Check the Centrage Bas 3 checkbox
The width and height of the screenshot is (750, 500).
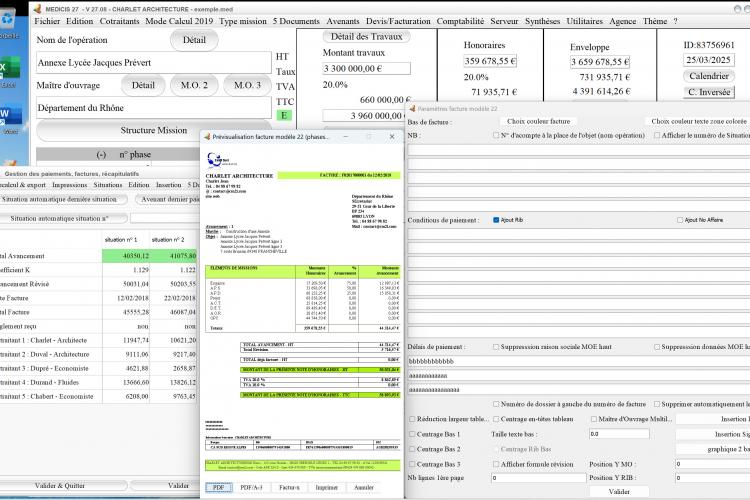412,464
